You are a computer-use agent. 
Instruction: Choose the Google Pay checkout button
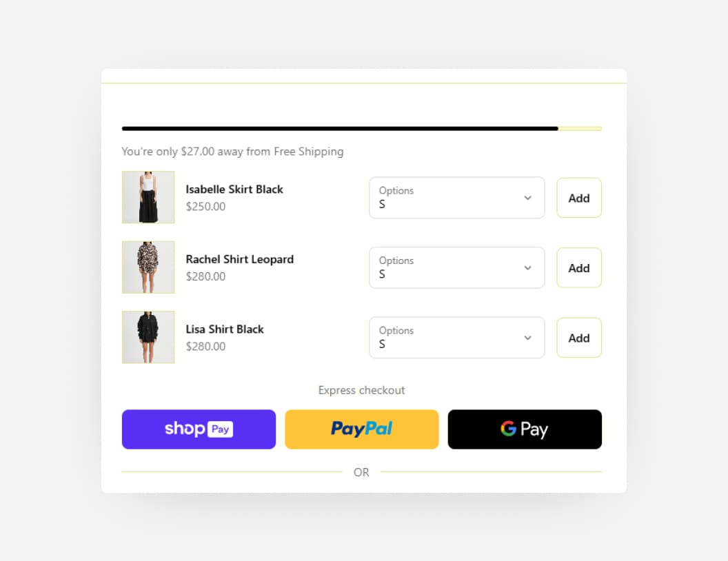click(x=525, y=429)
